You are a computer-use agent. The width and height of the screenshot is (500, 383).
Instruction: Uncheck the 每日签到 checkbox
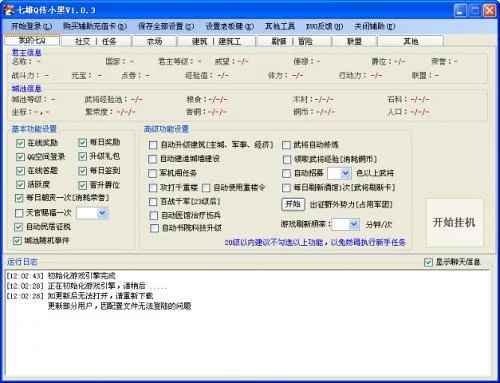82,171
